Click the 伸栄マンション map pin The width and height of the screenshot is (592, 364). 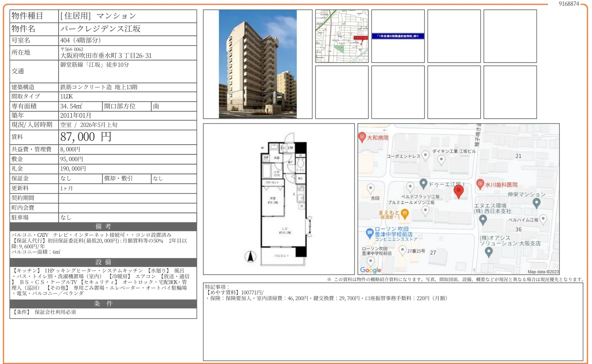click(536, 203)
